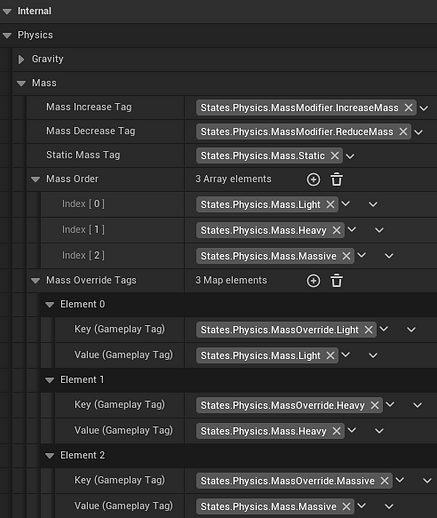
Task: Select the Static Mass Tag property label
Action: click(83, 155)
